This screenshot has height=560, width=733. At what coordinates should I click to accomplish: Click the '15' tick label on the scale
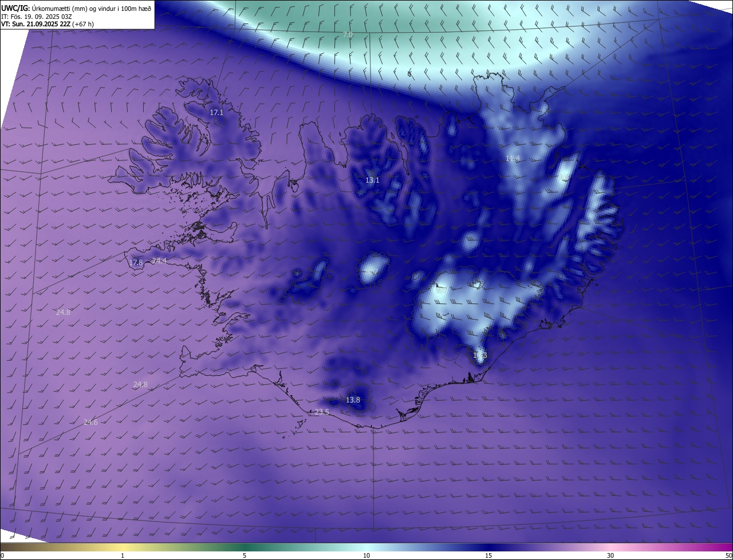(488, 556)
